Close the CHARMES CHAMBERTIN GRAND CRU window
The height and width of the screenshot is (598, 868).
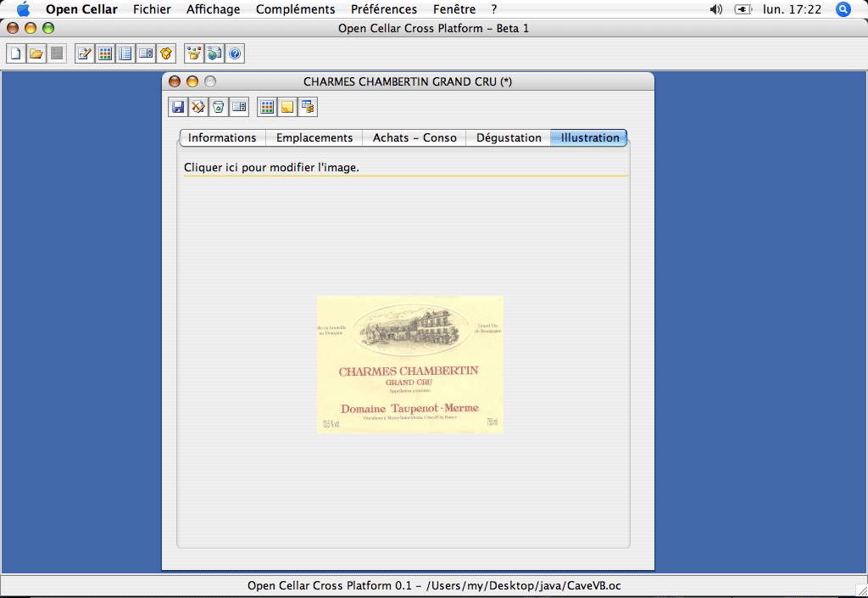tap(175, 81)
